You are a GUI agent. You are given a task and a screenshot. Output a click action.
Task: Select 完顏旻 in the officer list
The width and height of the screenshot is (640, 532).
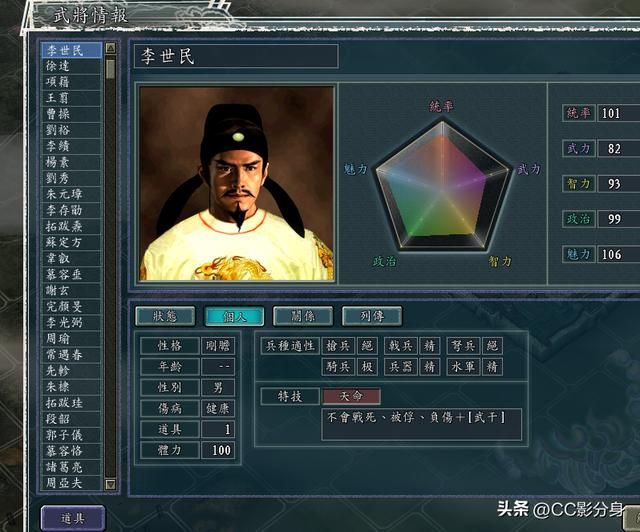[71, 306]
